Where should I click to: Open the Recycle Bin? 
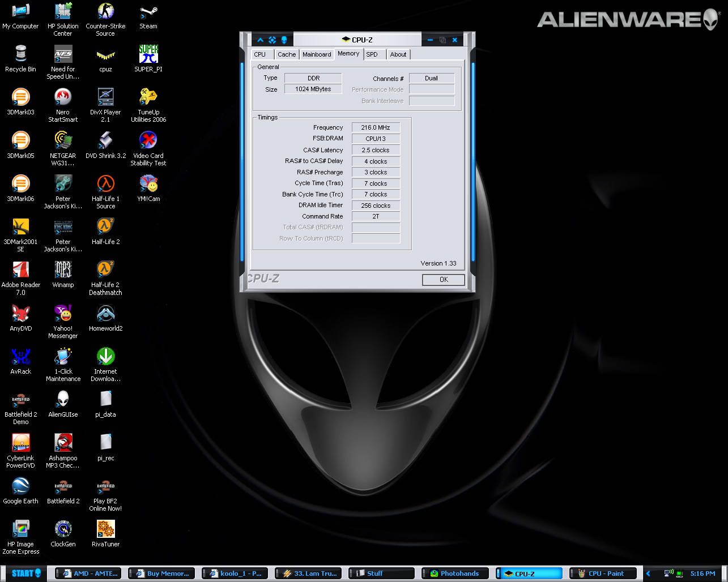(x=20, y=59)
